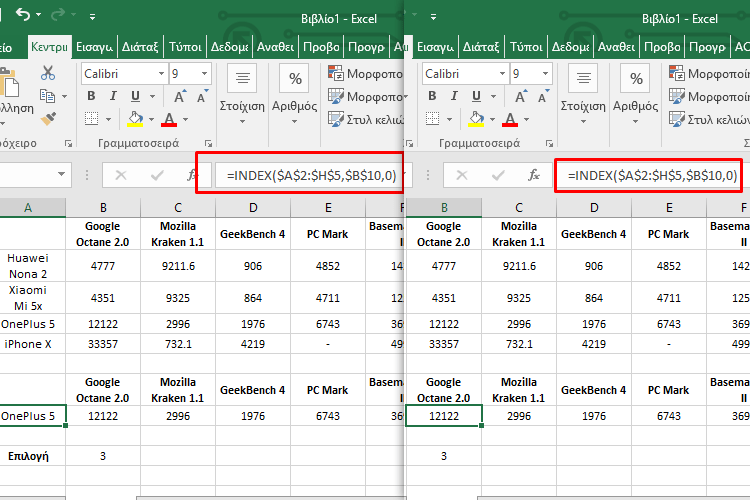Toggle Underline in right window
The width and height of the screenshot is (750, 500).
(x=476, y=96)
